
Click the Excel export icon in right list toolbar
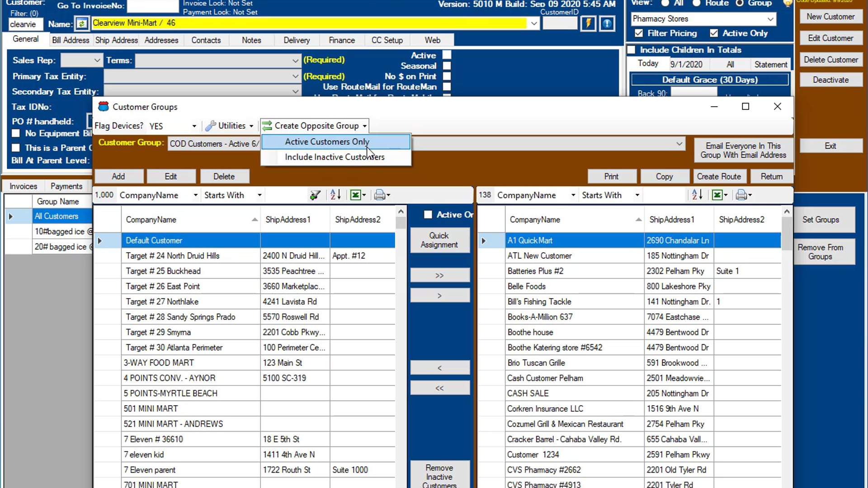717,195
